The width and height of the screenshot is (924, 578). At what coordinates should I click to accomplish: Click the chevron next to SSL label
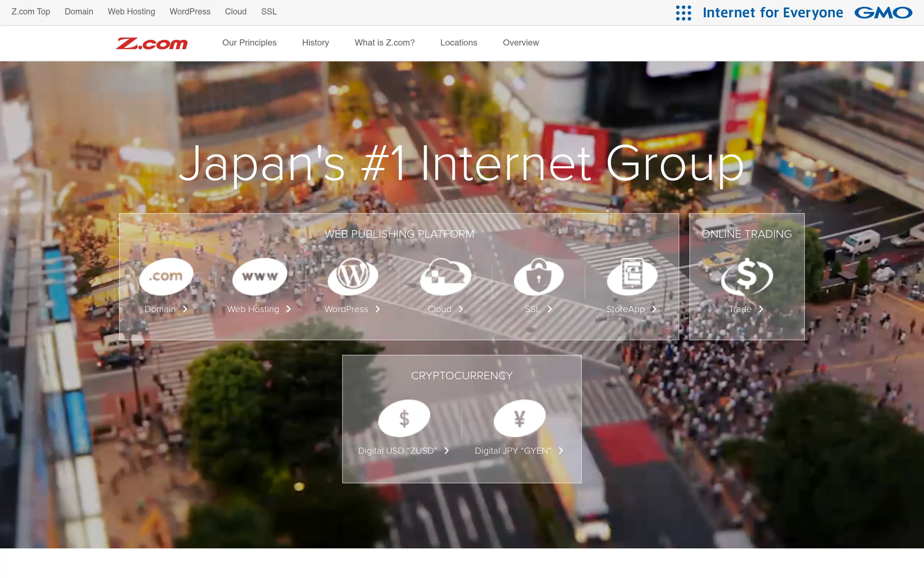pos(550,309)
